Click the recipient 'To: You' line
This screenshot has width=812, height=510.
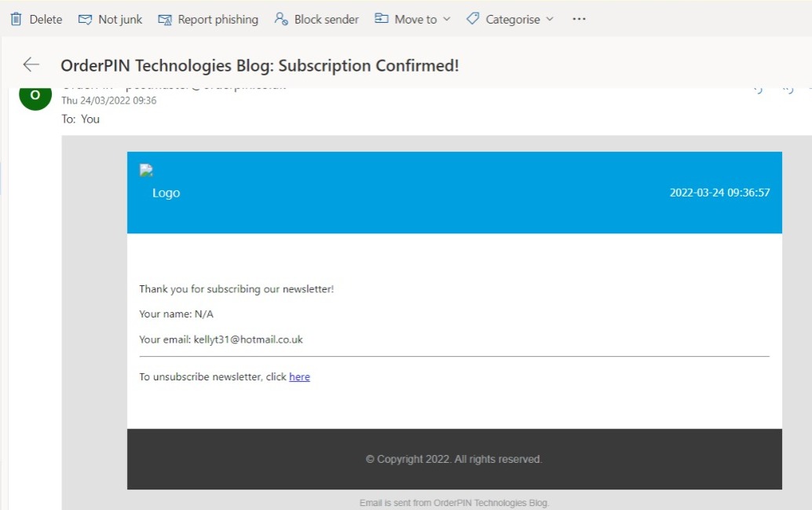[x=80, y=119]
